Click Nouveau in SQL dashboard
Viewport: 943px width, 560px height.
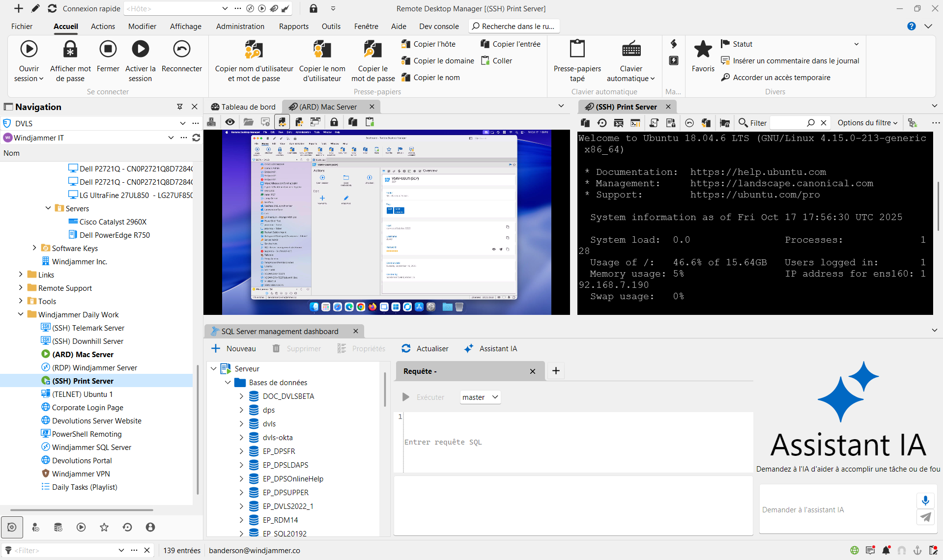coord(234,348)
